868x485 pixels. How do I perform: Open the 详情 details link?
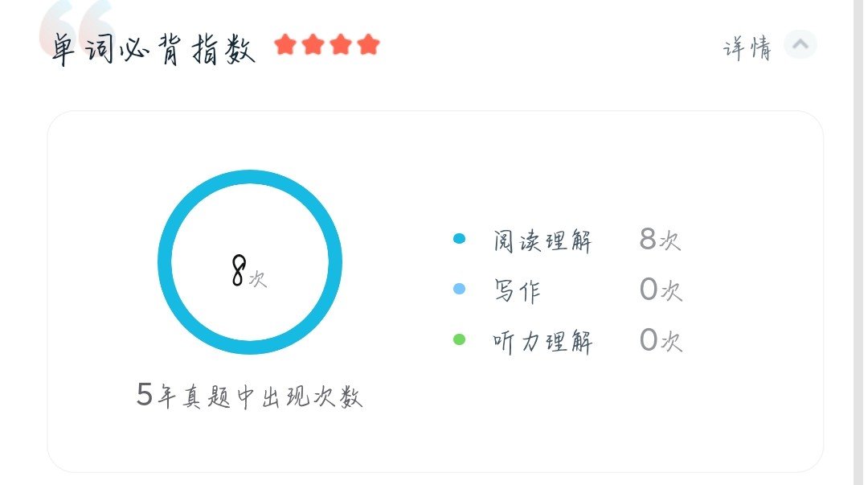click(x=747, y=48)
